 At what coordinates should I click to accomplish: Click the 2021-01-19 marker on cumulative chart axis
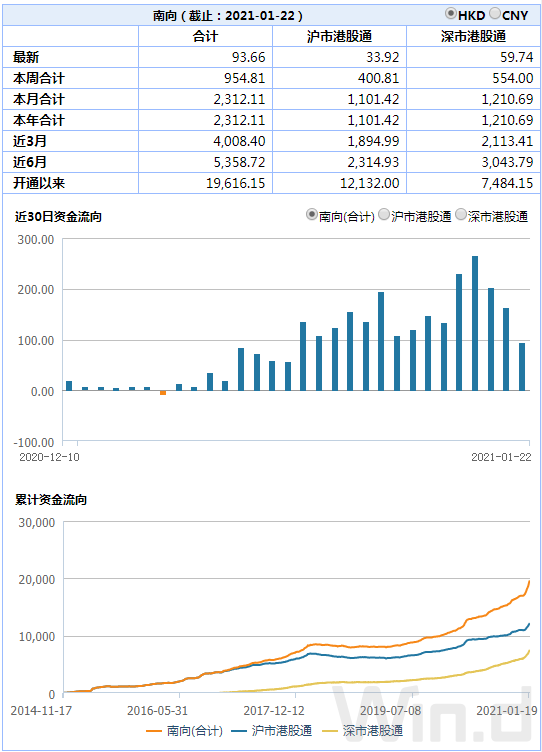[x=507, y=710]
